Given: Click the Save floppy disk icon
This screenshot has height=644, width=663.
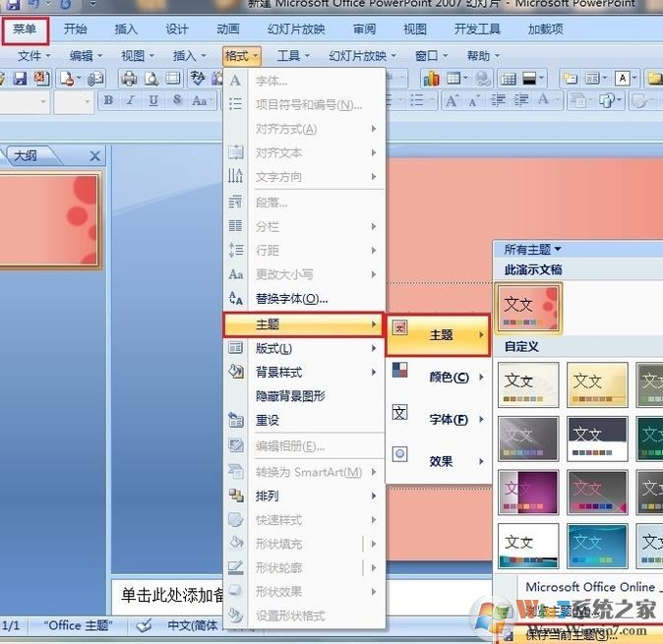Looking at the screenshot, I should click(x=20, y=79).
